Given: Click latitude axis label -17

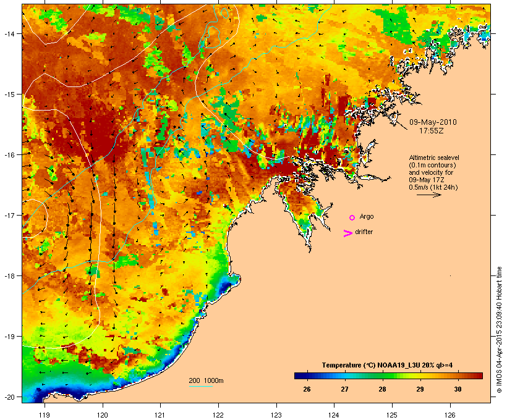Looking at the screenshot, I should click(9, 215).
